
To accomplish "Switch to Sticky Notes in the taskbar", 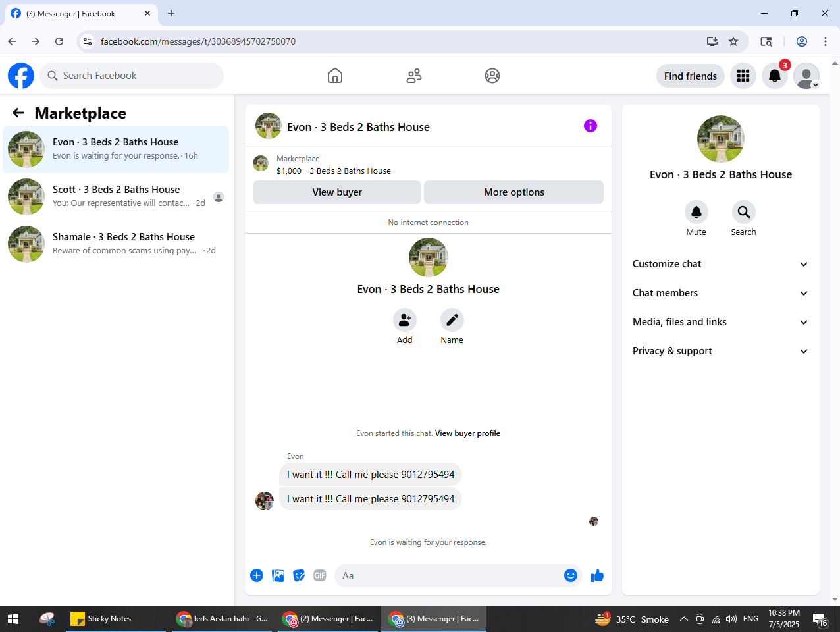I will point(116,619).
